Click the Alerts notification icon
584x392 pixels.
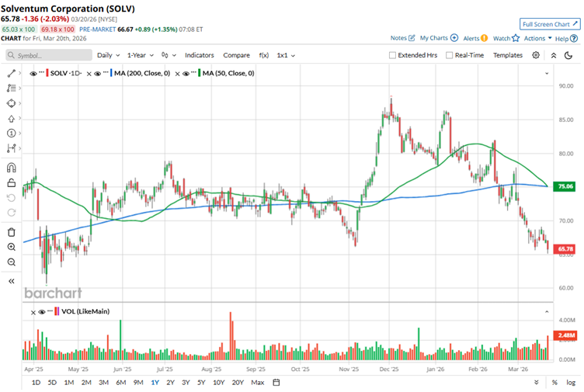tap(484, 38)
